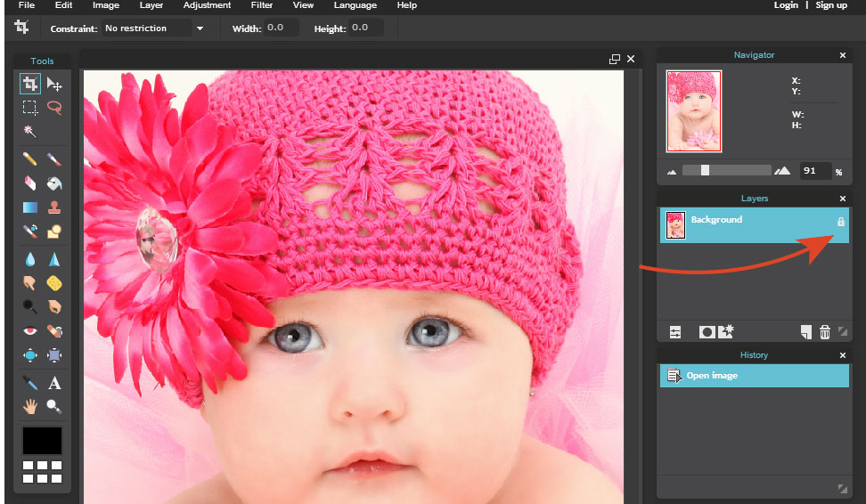Select the Red eye reduction tool
Image resolution: width=866 pixels, height=504 pixels.
30,331
